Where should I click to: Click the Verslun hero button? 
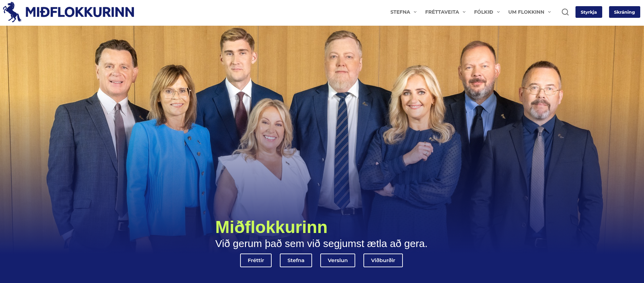(338, 260)
